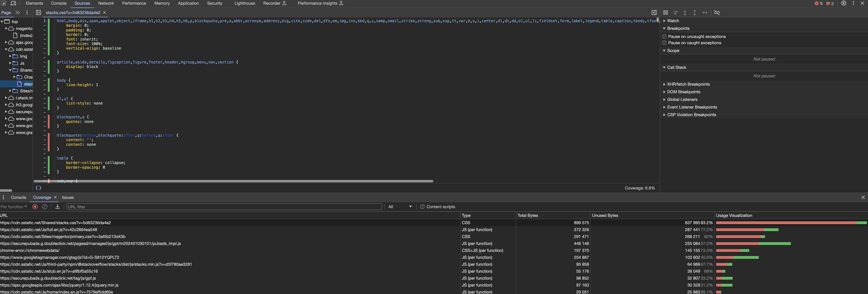Show more navigator tabs via double chevron
The width and height of the screenshot is (868, 294).
tap(18, 12)
